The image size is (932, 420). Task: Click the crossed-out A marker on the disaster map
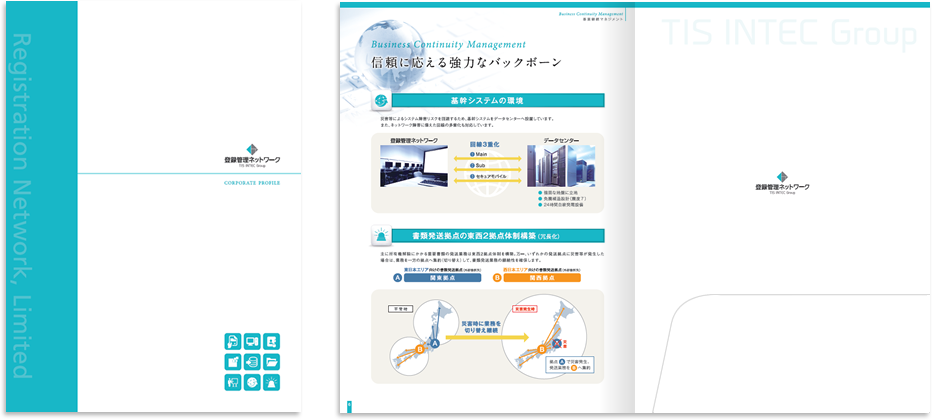[558, 343]
